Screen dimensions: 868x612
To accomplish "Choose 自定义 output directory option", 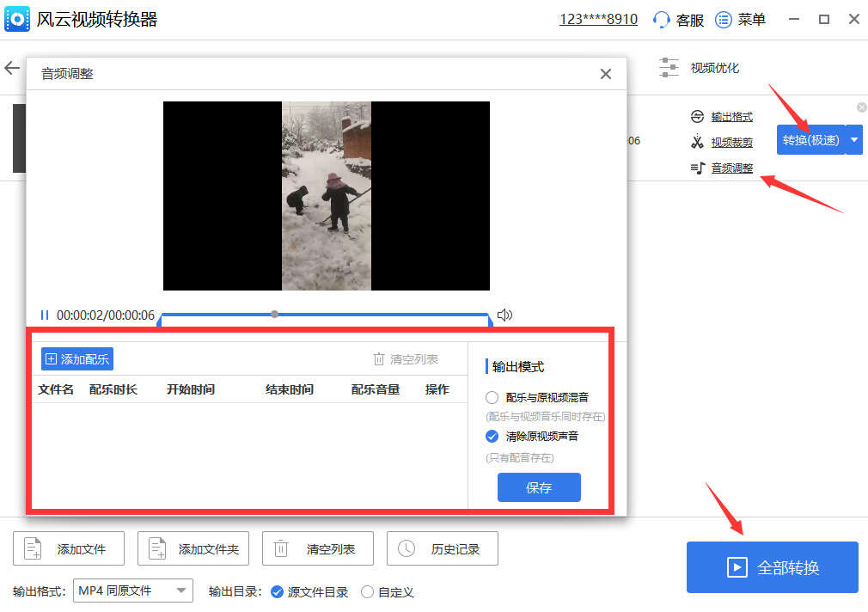I will tap(367, 592).
